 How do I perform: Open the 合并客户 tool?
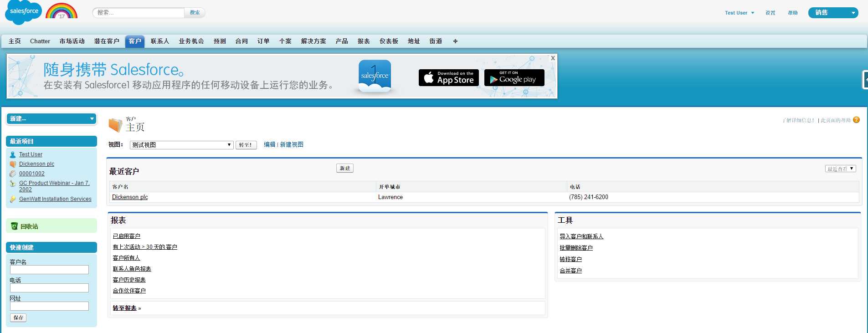pos(570,271)
